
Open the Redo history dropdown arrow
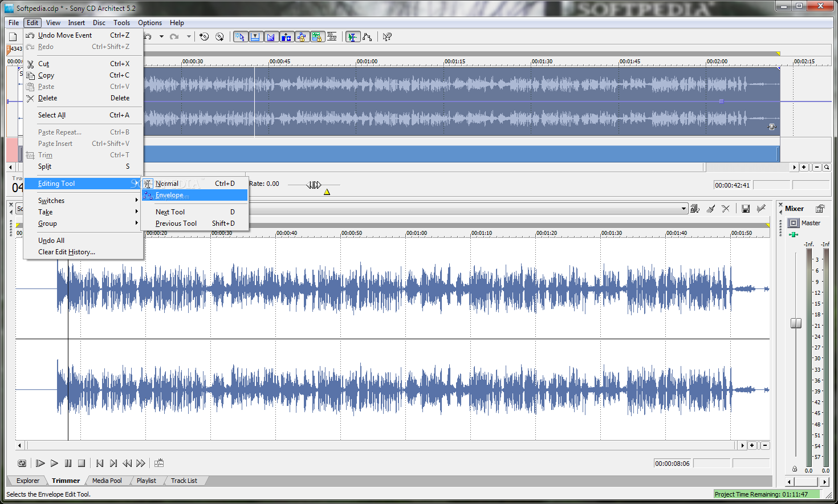coord(189,36)
